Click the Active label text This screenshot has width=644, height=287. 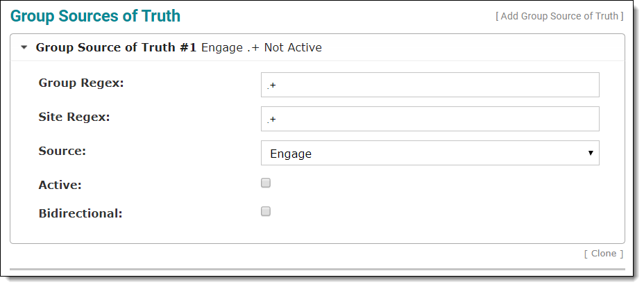(60, 186)
